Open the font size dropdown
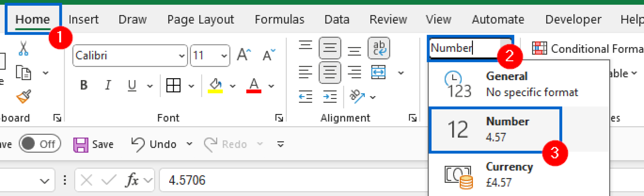 coord(223,55)
